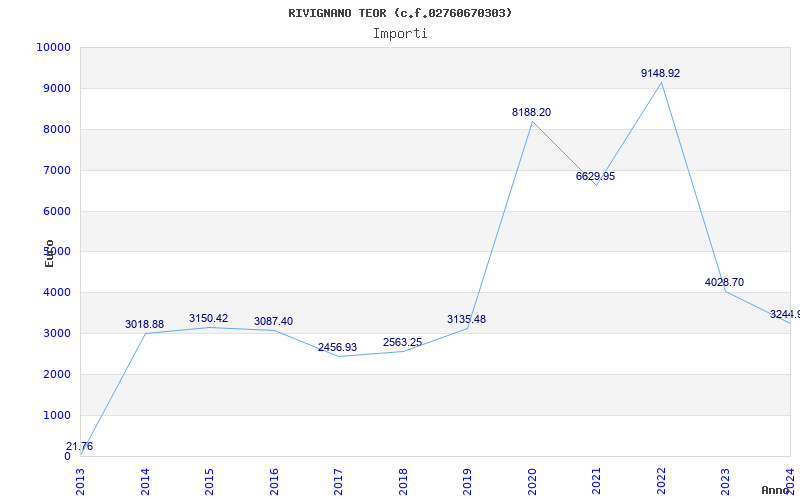Image resolution: width=800 pixels, height=500 pixels.
Task: Click the 10000 value on the vertical axis
Action: (x=52, y=48)
